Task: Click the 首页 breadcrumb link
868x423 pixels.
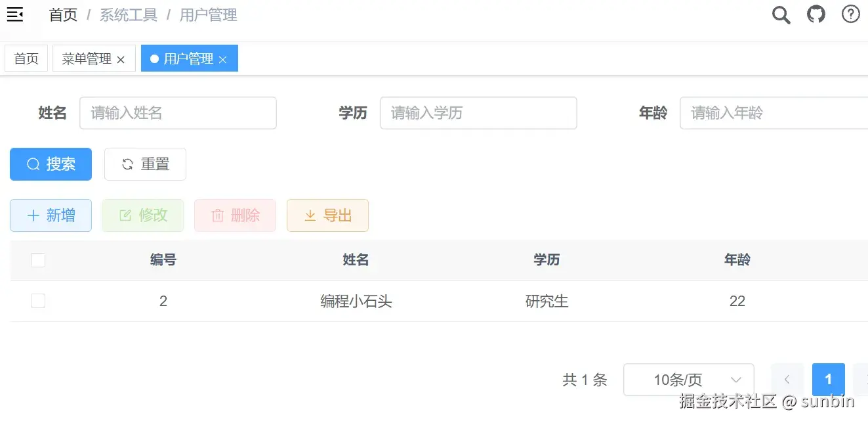Action: 63,14
